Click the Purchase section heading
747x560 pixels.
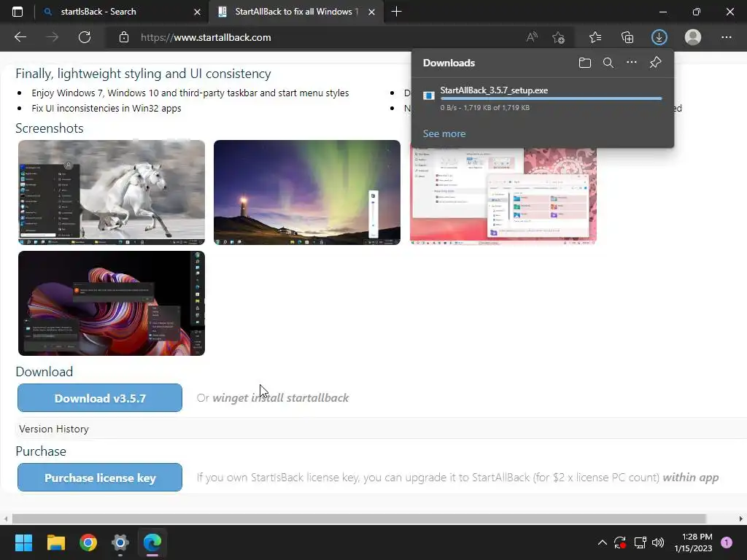click(x=41, y=451)
